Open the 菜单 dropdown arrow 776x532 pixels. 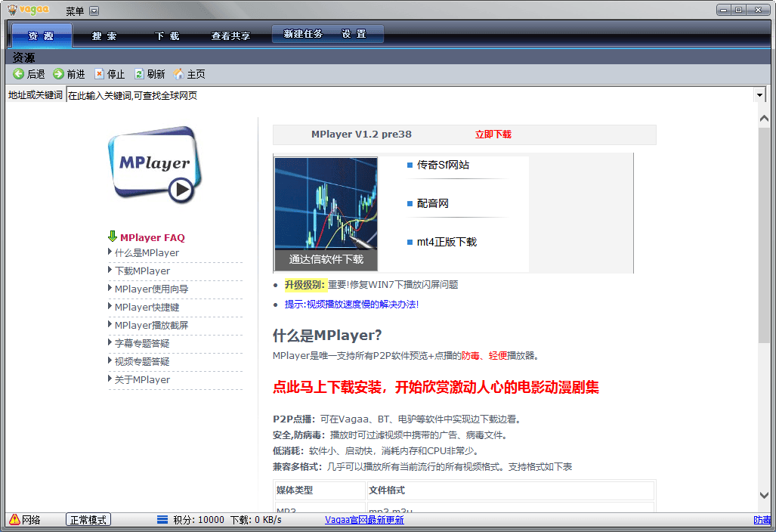click(94, 11)
